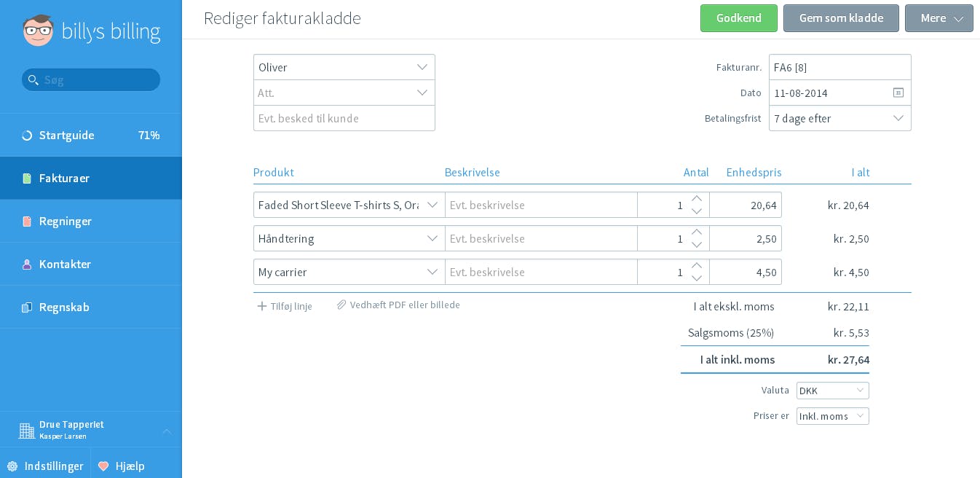
Task: Click the Evt. besked til kunde field
Action: (x=344, y=118)
